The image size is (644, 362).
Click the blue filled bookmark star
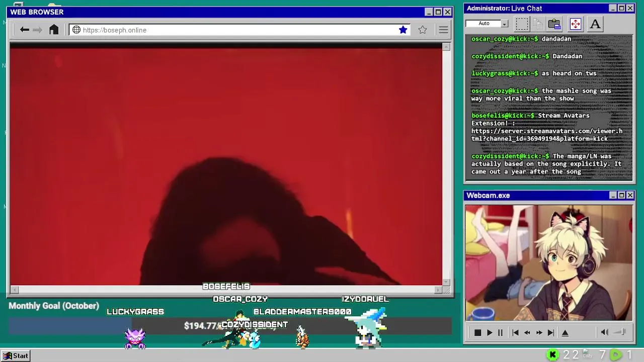[403, 30]
